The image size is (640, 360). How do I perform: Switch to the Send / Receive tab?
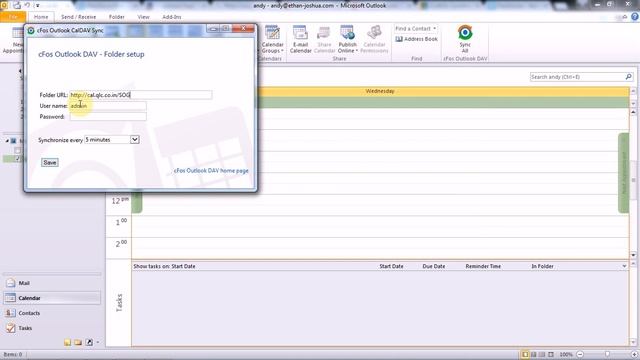tap(78, 17)
